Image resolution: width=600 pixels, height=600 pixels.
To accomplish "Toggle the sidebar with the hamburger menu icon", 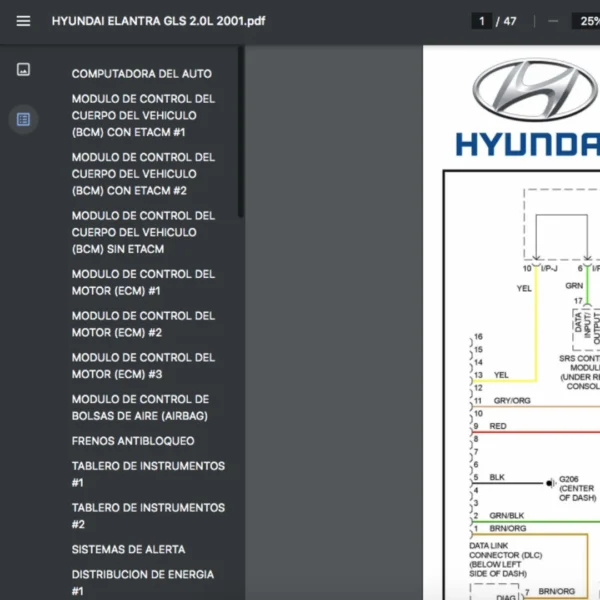I will [23, 21].
